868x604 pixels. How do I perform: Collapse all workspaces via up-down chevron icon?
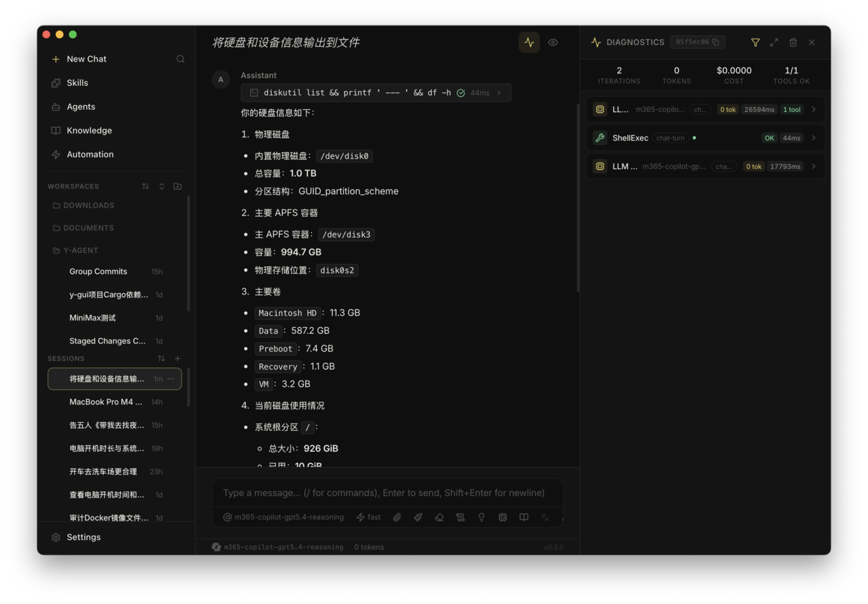click(161, 186)
